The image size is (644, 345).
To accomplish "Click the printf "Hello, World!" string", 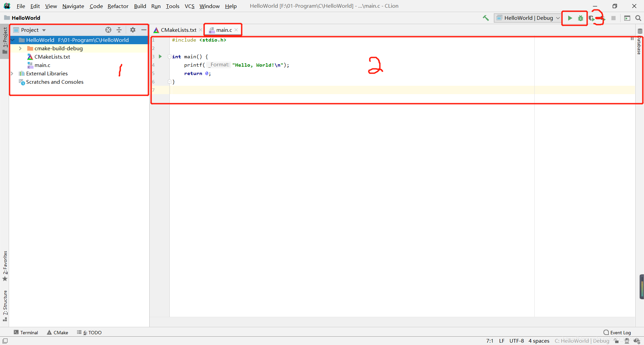I will [258, 65].
